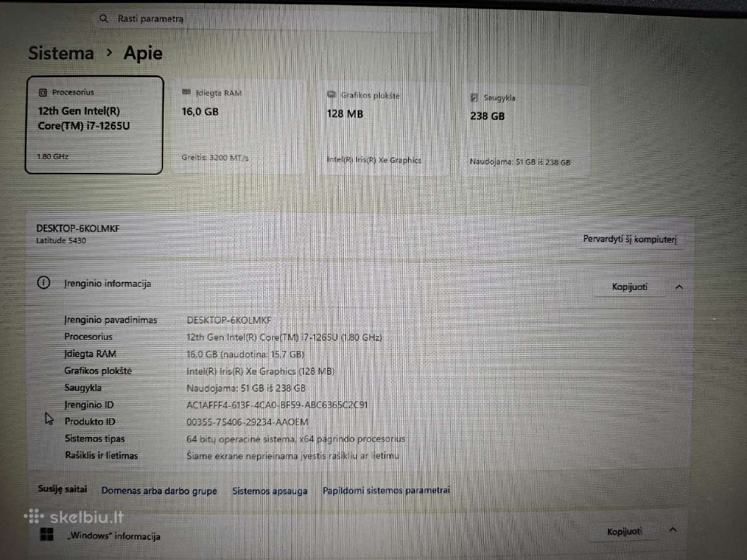
Task: Click the Rašiklis ir lietimas value
Action: coord(293,455)
